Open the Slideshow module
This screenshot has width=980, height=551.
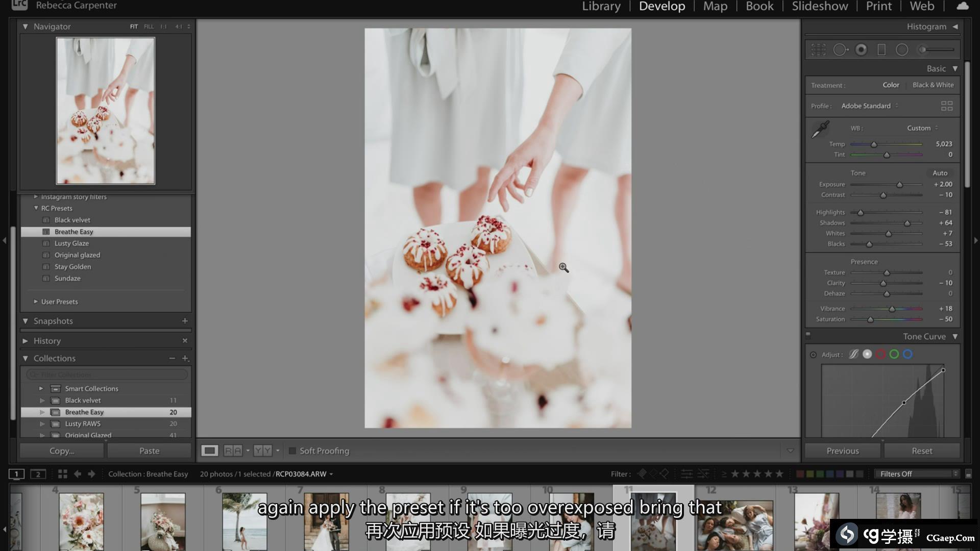click(820, 7)
